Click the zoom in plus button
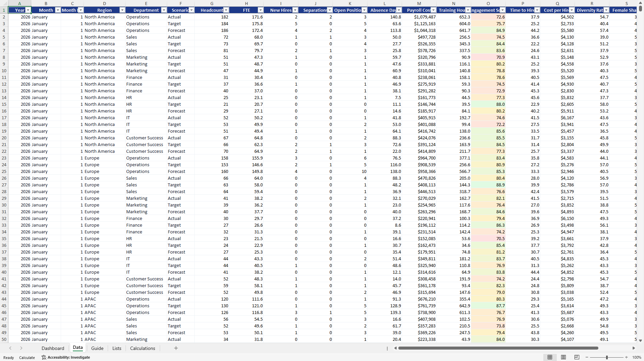 tap(626, 357)
